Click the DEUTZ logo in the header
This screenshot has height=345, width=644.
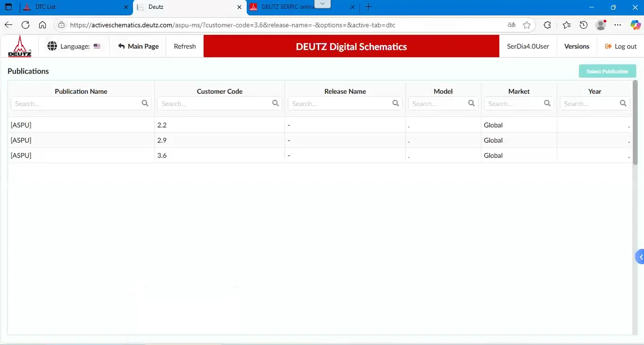pyautogui.click(x=20, y=46)
